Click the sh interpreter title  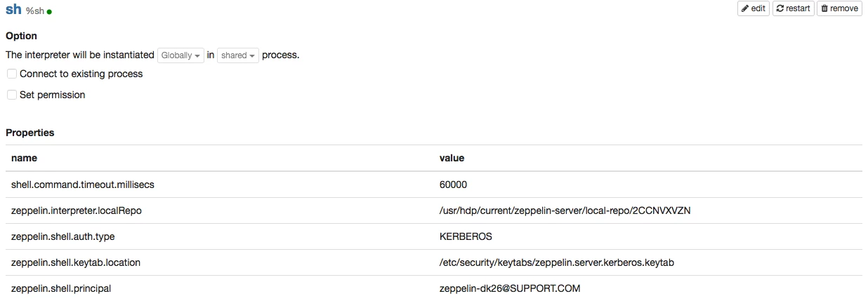point(13,10)
